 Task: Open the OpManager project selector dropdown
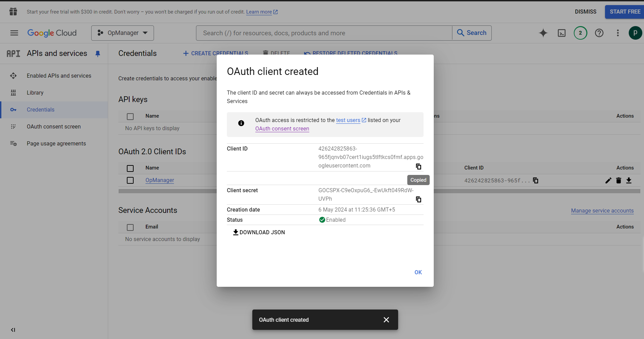click(x=122, y=33)
